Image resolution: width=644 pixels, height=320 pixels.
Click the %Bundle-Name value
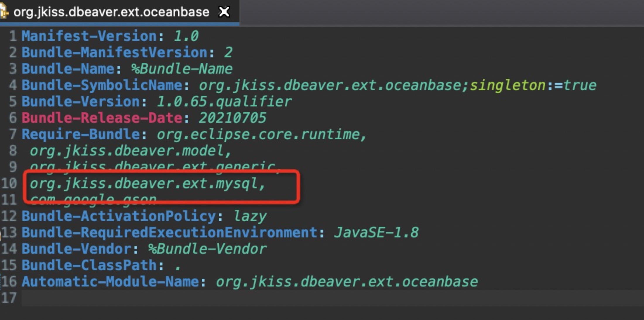(x=182, y=69)
